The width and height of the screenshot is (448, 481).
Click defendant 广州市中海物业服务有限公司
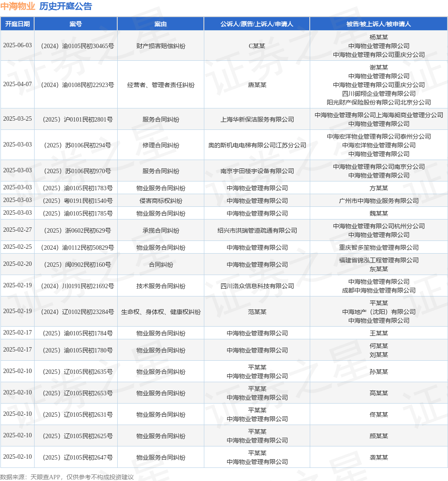coord(378,201)
